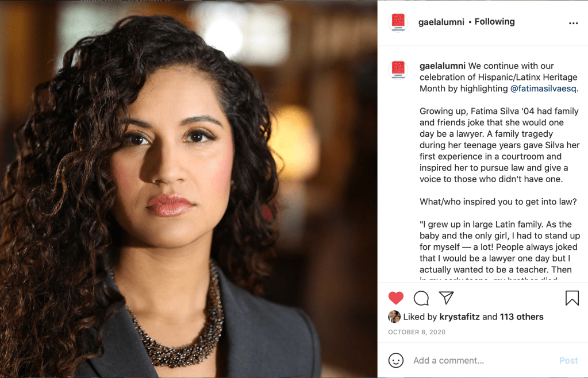This screenshot has height=378, width=588.
Task: Toggle the Following status button
Action: (494, 22)
